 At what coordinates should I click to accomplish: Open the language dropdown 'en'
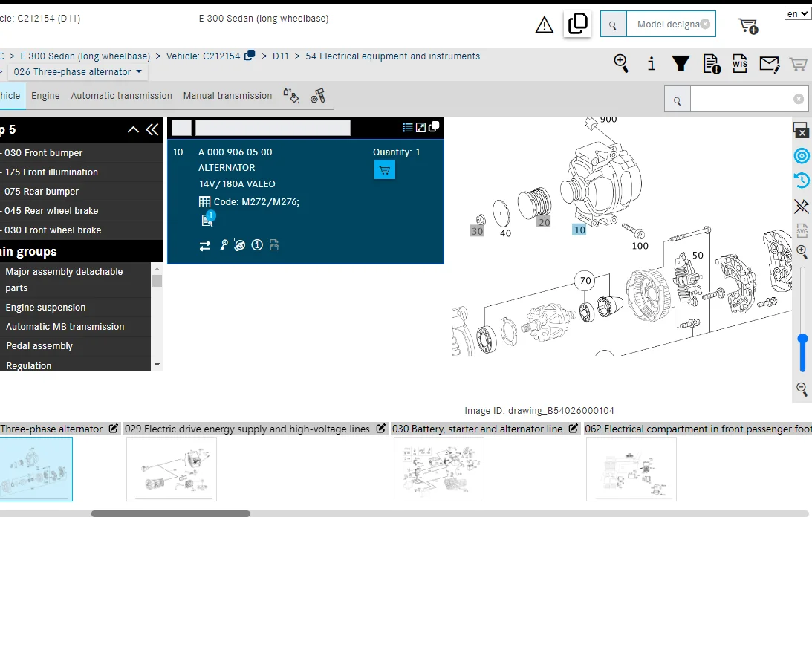(x=797, y=14)
